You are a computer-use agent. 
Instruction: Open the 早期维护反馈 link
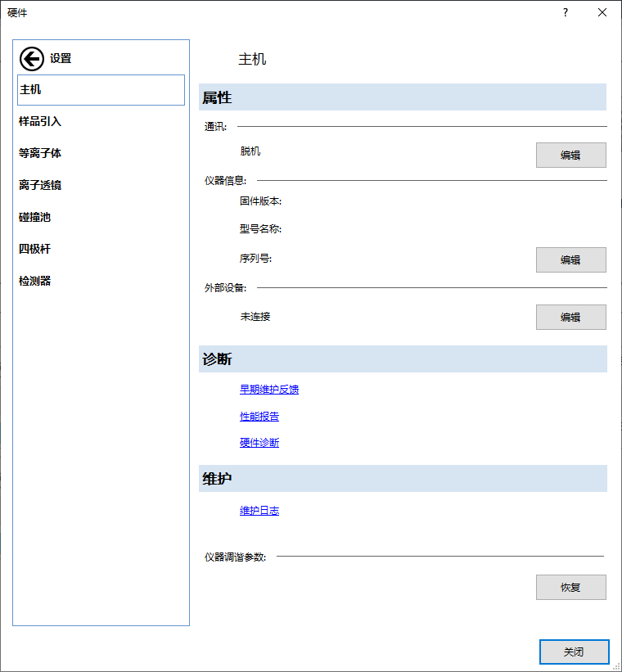click(x=269, y=389)
